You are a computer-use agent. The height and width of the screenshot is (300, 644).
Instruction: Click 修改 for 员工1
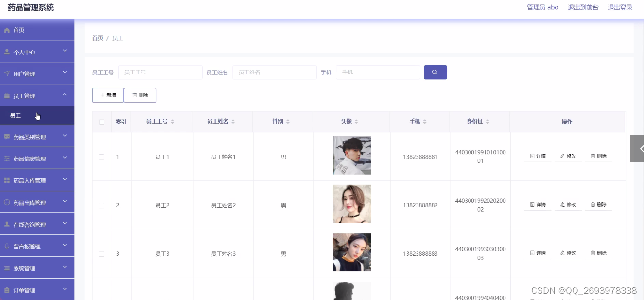point(568,156)
